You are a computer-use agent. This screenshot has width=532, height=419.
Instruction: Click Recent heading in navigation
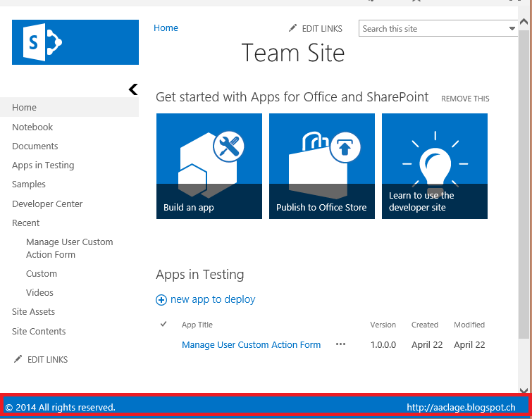pos(26,223)
